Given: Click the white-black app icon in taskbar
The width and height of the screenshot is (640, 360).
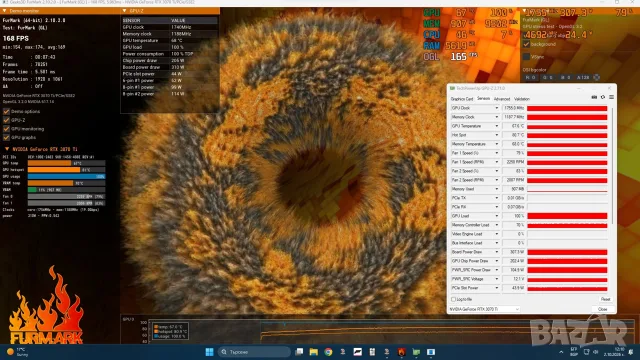Looking at the screenshot, I should click(x=358, y=352).
